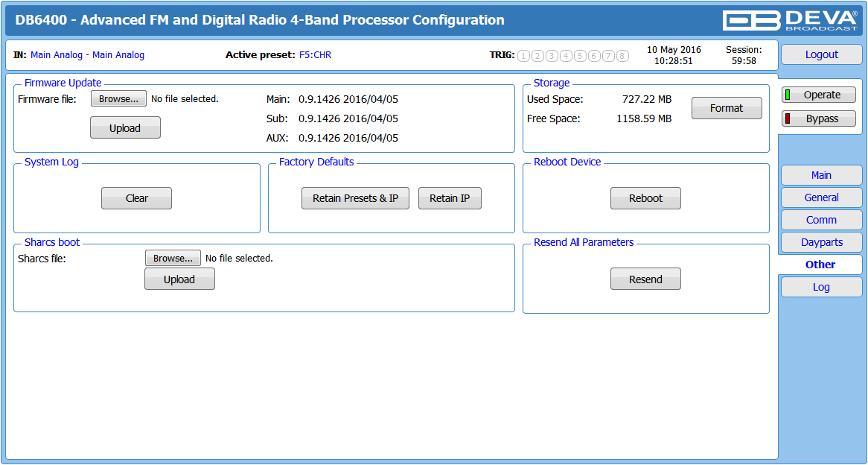Browse for a Sharcs file

point(173,258)
